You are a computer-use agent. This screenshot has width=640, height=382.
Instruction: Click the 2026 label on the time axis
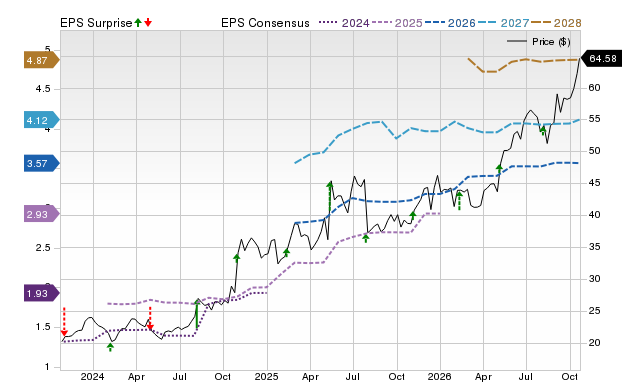coord(440,376)
